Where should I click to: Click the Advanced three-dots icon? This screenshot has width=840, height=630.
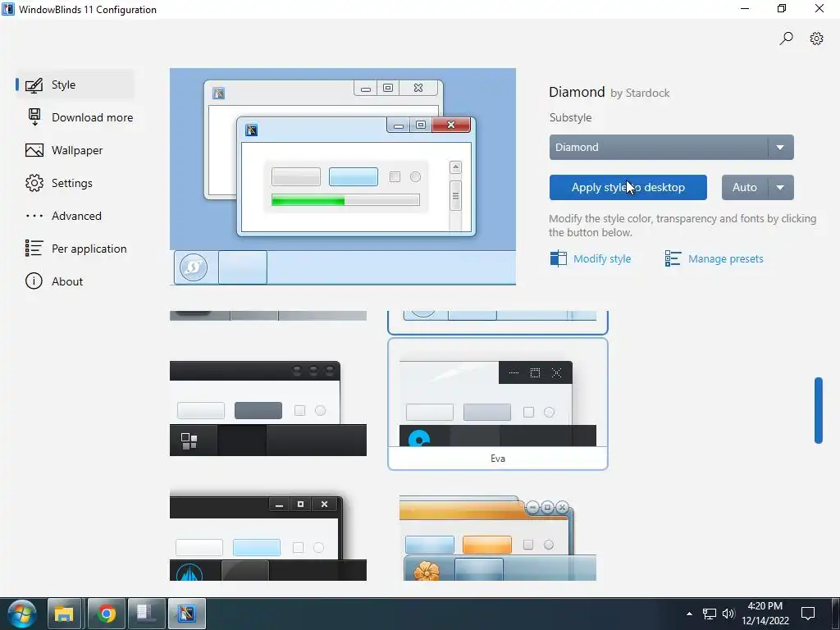click(x=34, y=216)
